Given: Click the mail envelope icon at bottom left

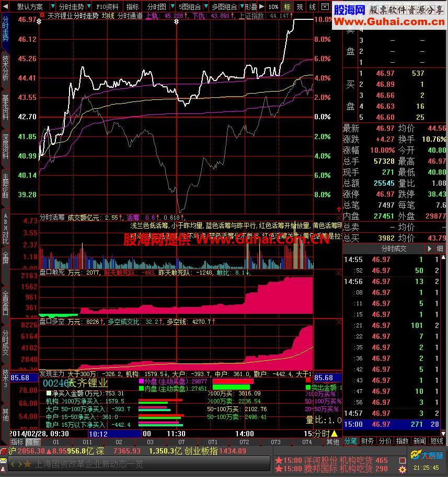Looking at the screenshot, I should click(3, 460).
